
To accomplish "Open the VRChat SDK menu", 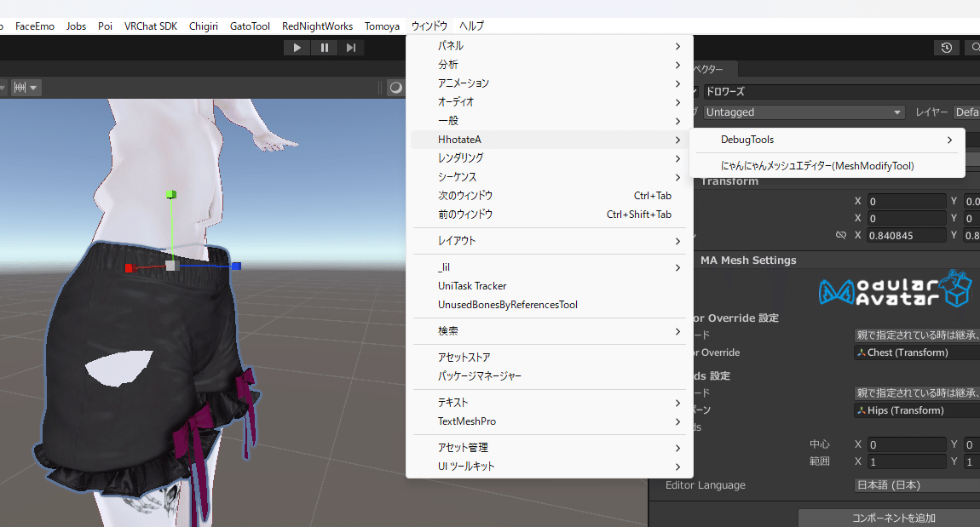I will tap(151, 26).
